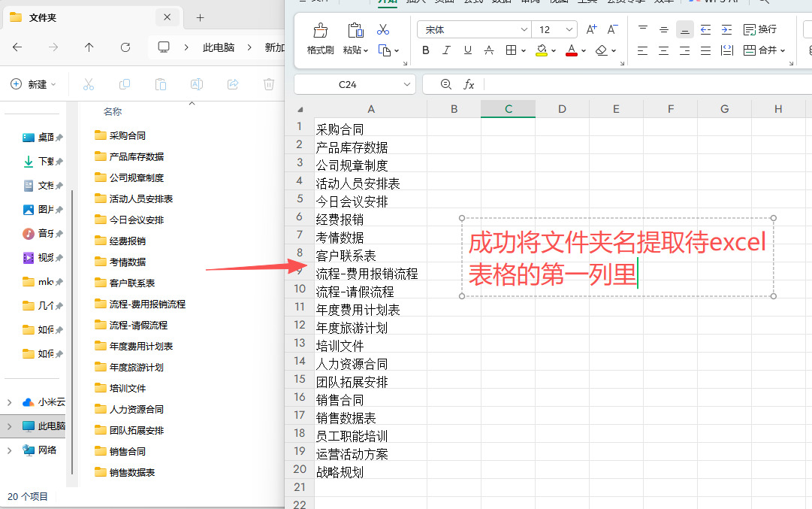Open the font name dropdown (宋体)
This screenshot has height=509, width=812.
pos(524,29)
